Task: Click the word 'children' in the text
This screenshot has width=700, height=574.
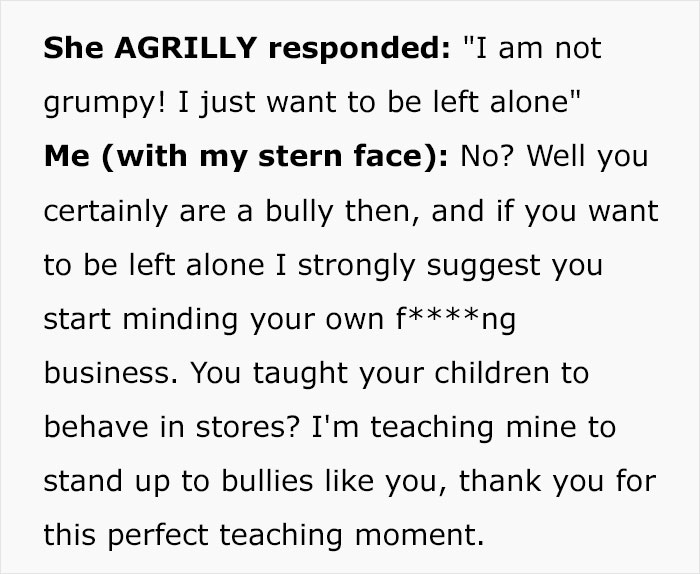Action: coord(492,373)
